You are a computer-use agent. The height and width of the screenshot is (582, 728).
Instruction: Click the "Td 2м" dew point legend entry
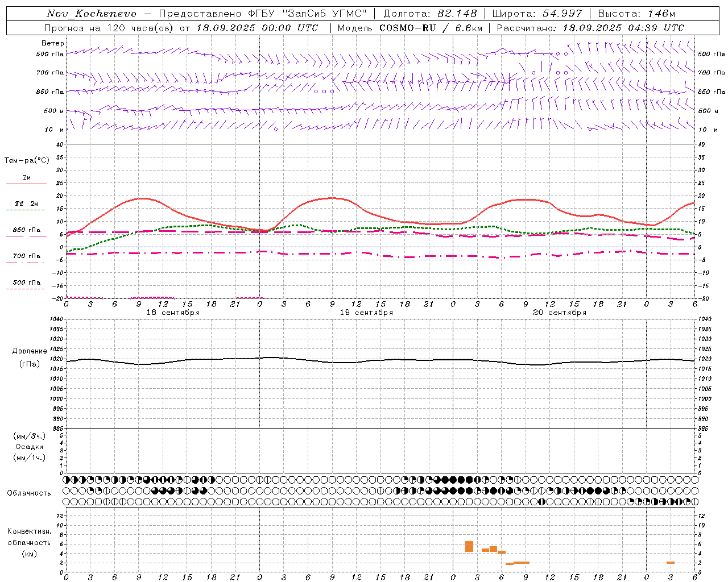(26, 203)
